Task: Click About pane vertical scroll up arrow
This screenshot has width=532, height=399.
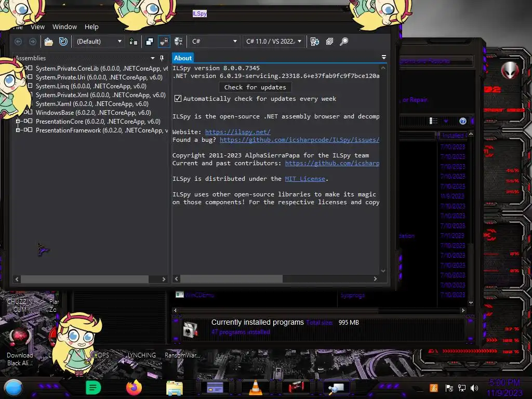Action: 383,68
